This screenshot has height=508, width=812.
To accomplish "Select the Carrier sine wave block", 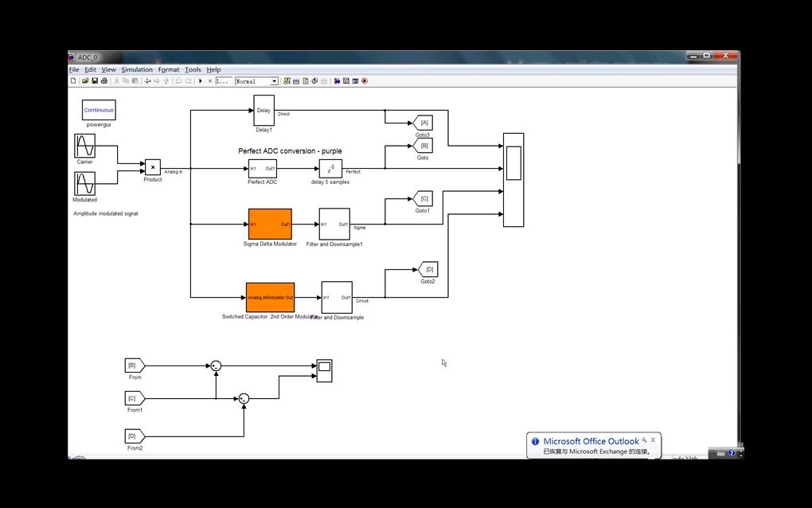I will pos(84,146).
